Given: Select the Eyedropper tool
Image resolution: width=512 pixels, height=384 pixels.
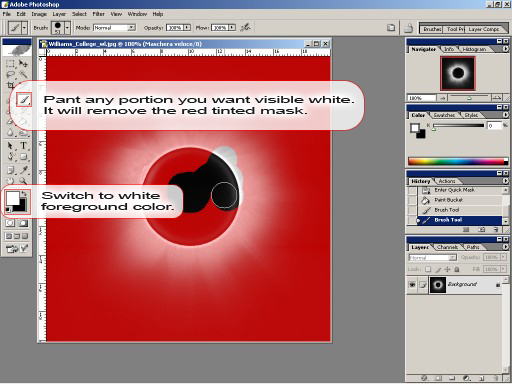Looking at the screenshot, I should tap(23, 170).
